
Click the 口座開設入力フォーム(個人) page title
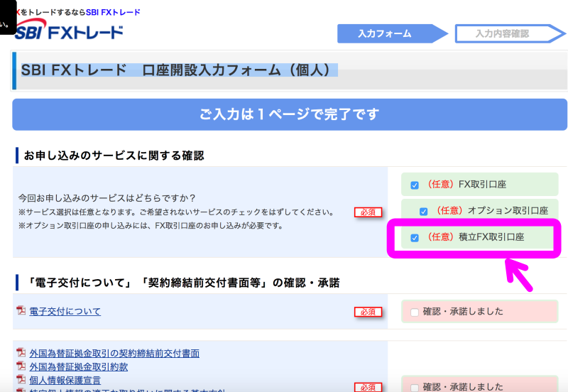(180, 70)
